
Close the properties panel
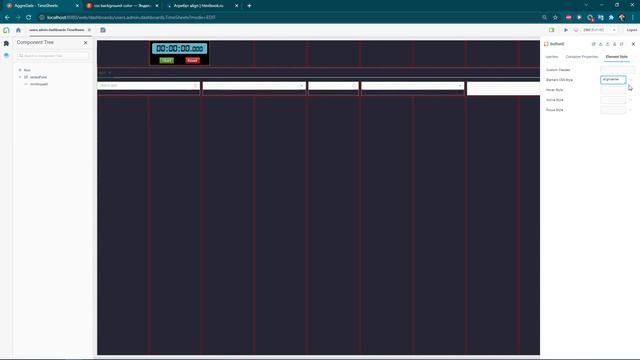click(x=633, y=44)
